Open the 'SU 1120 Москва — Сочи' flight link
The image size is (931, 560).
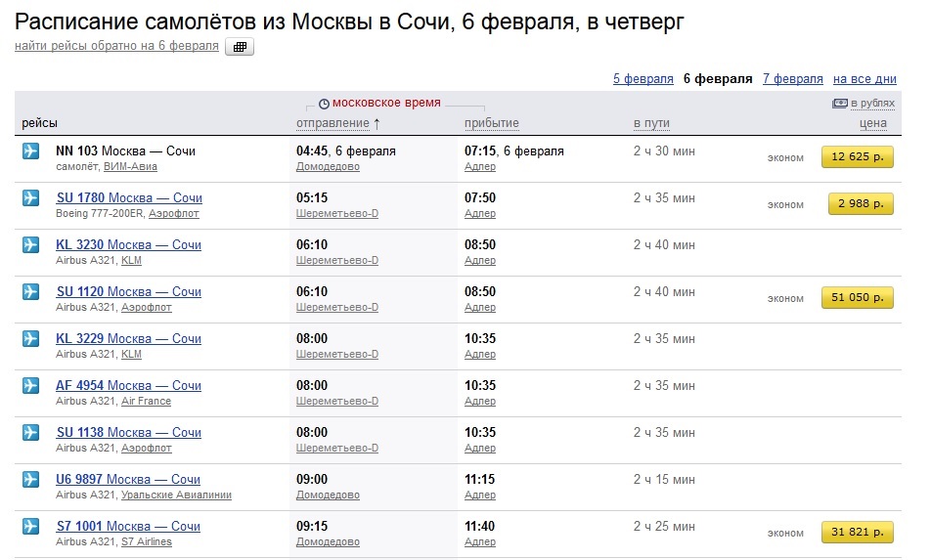pos(128,292)
